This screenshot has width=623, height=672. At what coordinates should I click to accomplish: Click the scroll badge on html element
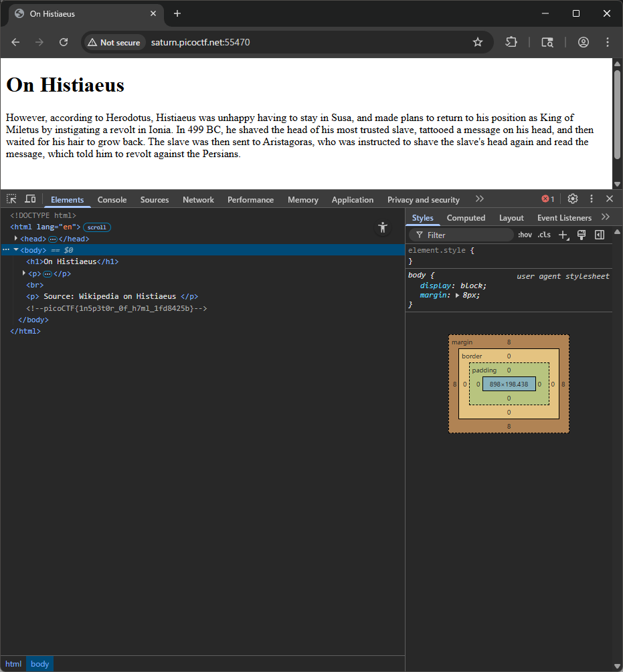click(x=97, y=227)
